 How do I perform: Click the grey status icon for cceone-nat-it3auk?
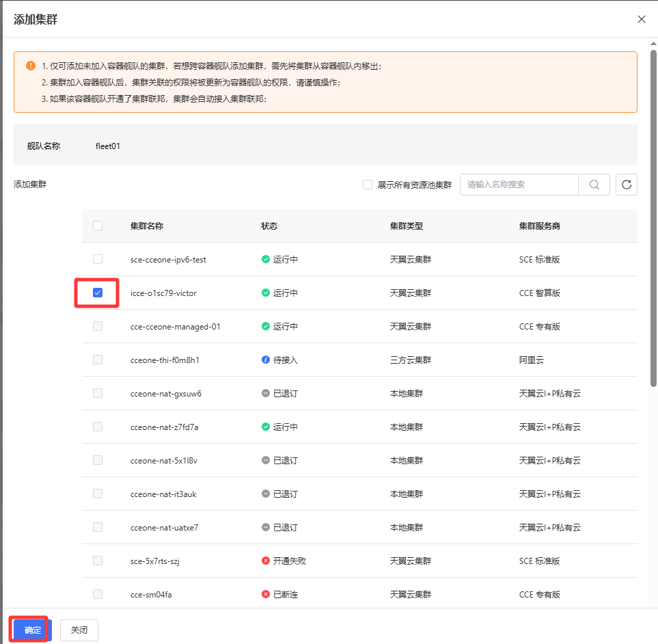(266, 494)
